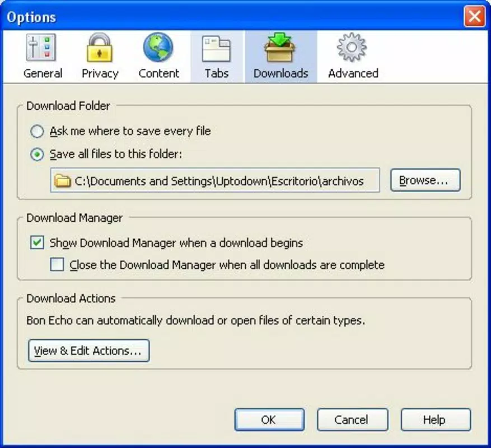Select the Downloads pane icon
Screen dimensions: 491x448
[x=281, y=57]
